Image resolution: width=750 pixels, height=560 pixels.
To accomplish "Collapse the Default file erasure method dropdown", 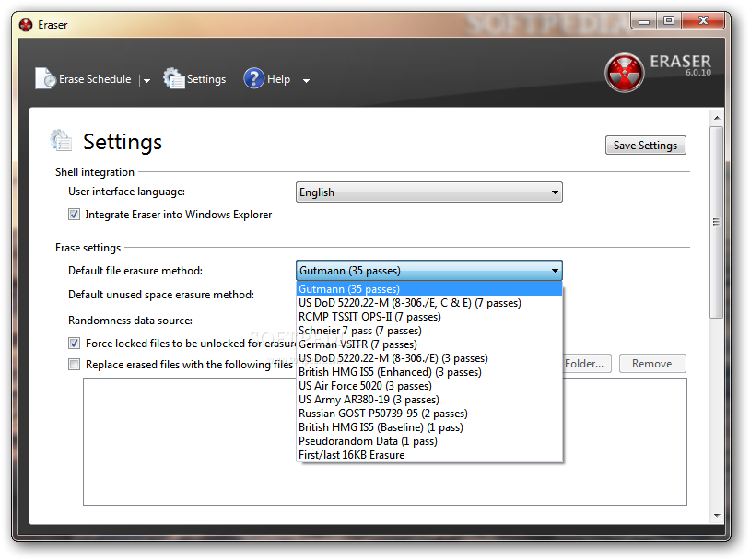I will tap(555, 271).
